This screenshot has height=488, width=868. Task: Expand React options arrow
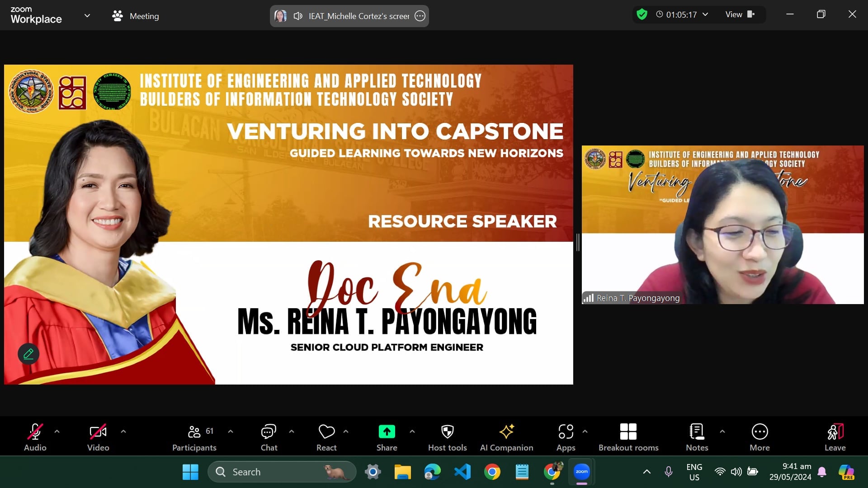click(346, 432)
